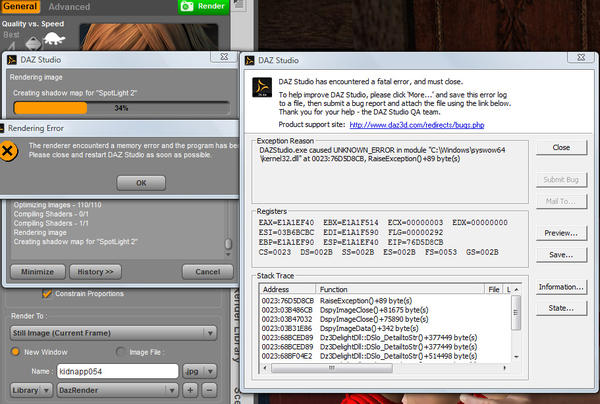Viewport: 600px width, 404px height.
Task: Click the DAZ Studio logo in error dialog
Action: 262,87
